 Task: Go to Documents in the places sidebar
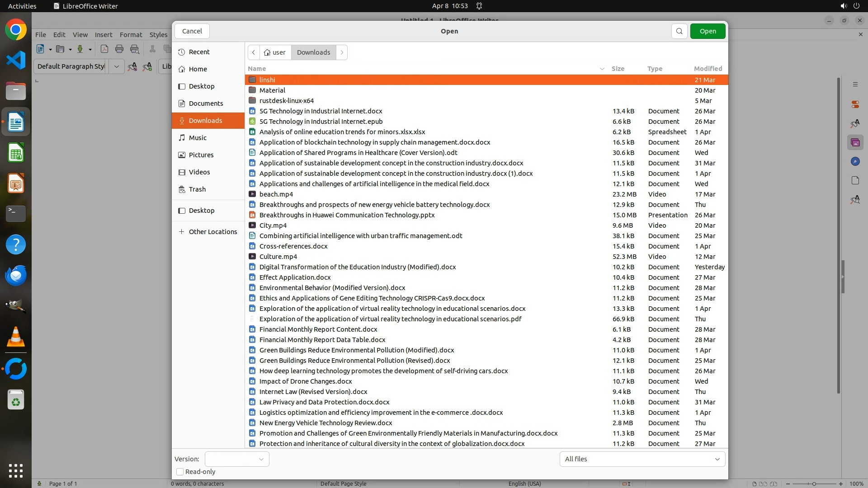pos(206,103)
